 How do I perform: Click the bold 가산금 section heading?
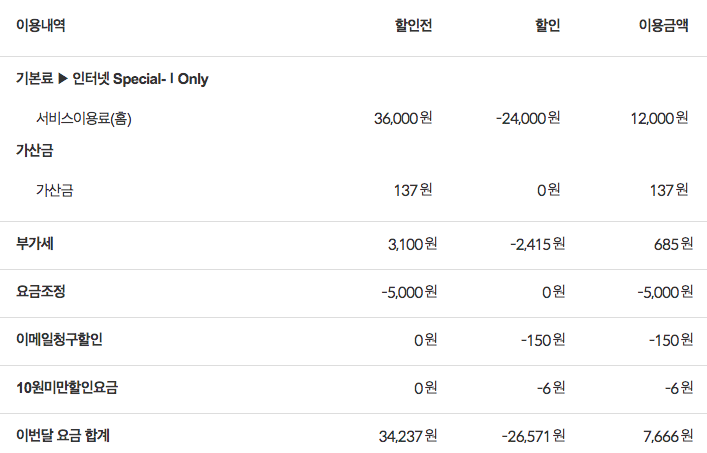[35, 150]
